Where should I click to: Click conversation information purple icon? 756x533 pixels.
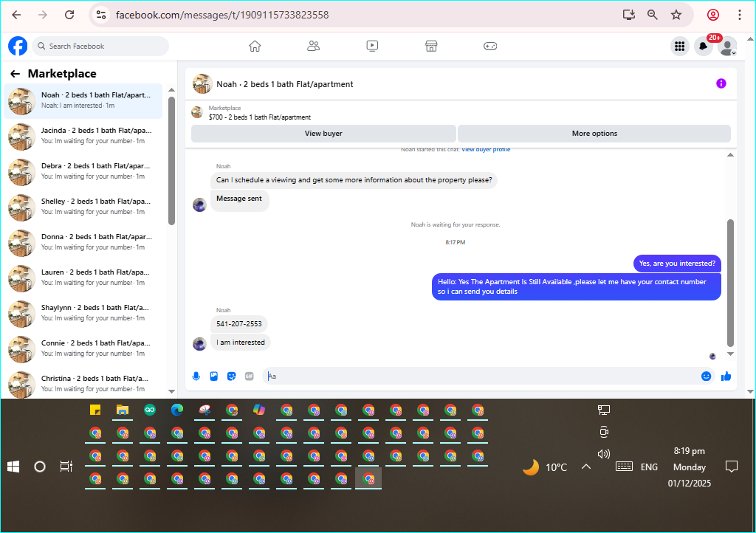tap(721, 84)
